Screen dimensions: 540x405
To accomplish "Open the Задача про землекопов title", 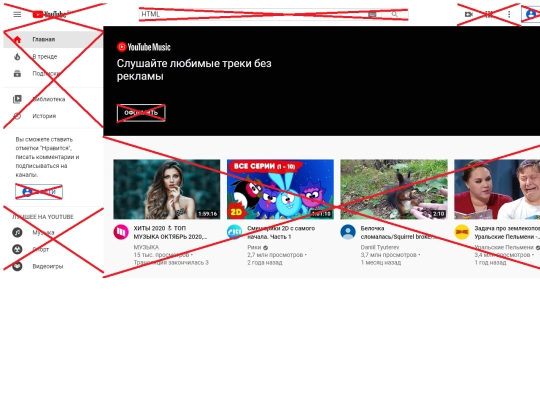I will tap(507, 232).
